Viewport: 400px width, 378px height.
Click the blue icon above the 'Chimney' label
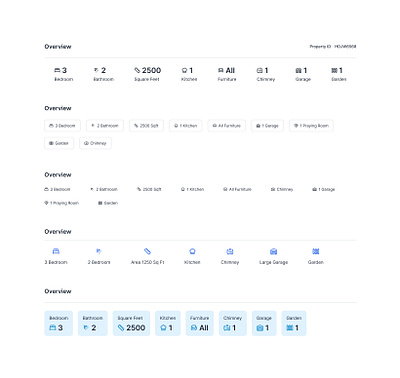pos(230,251)
